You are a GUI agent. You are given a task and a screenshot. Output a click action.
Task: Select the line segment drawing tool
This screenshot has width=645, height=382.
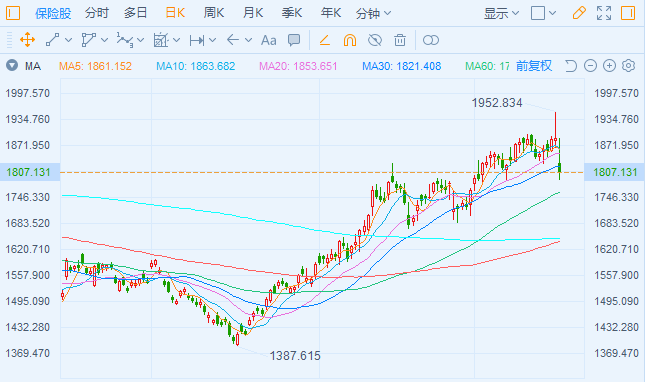[53, 40]
